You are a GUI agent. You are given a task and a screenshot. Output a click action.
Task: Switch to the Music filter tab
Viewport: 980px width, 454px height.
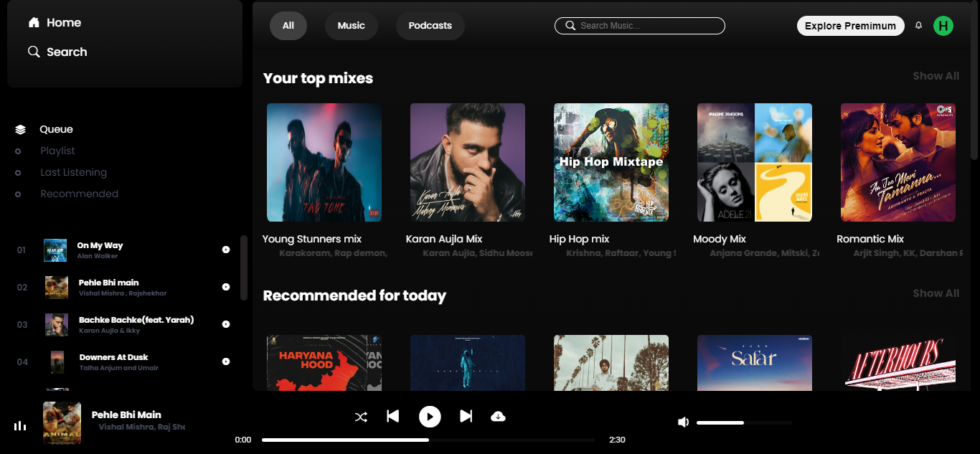point(351,26)
